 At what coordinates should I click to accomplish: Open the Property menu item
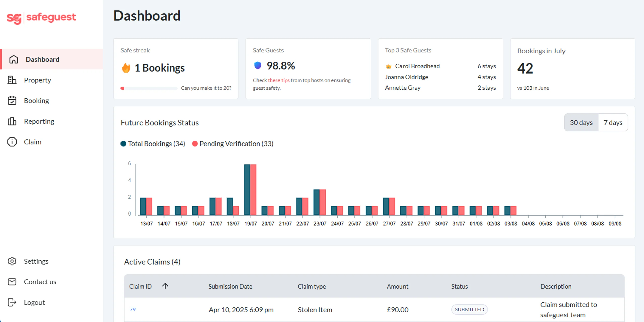[37, 80]
